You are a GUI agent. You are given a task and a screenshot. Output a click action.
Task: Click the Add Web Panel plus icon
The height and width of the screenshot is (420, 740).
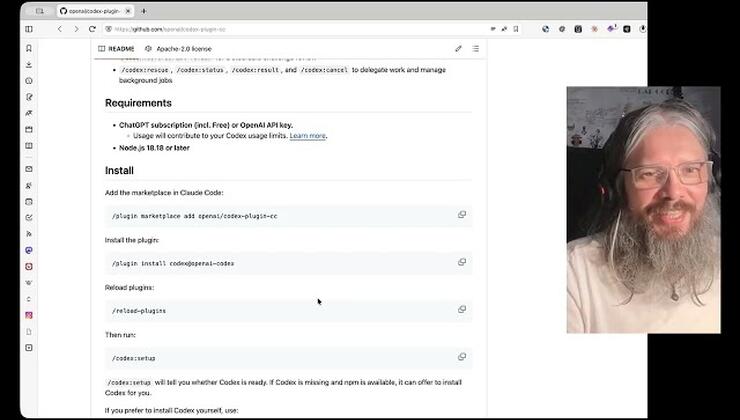click(29, 348)
